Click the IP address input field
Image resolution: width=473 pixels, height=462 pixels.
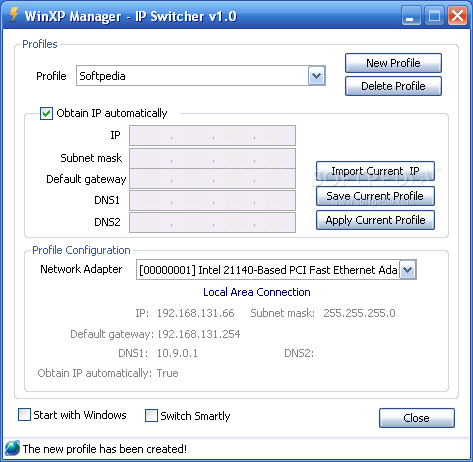click(x=212, y=135)
